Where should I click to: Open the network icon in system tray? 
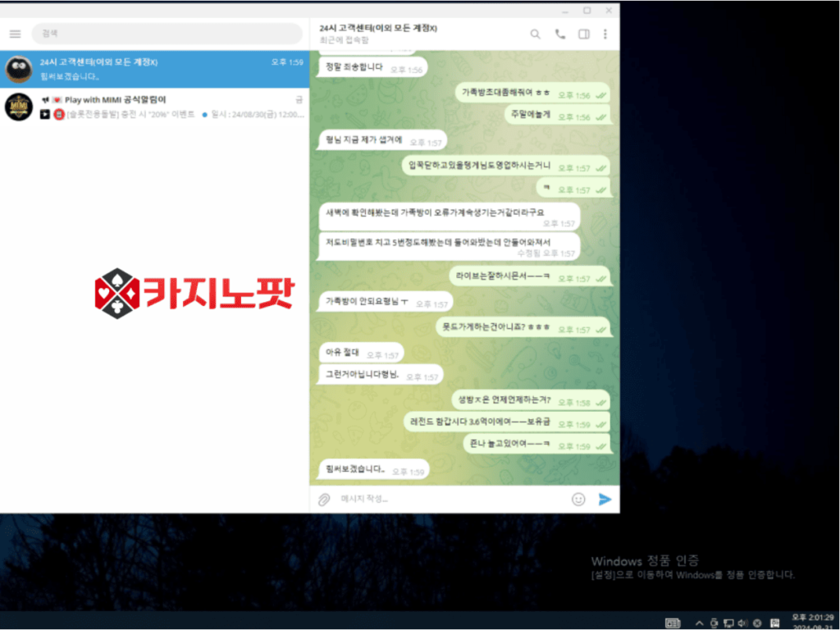point(728,623)
